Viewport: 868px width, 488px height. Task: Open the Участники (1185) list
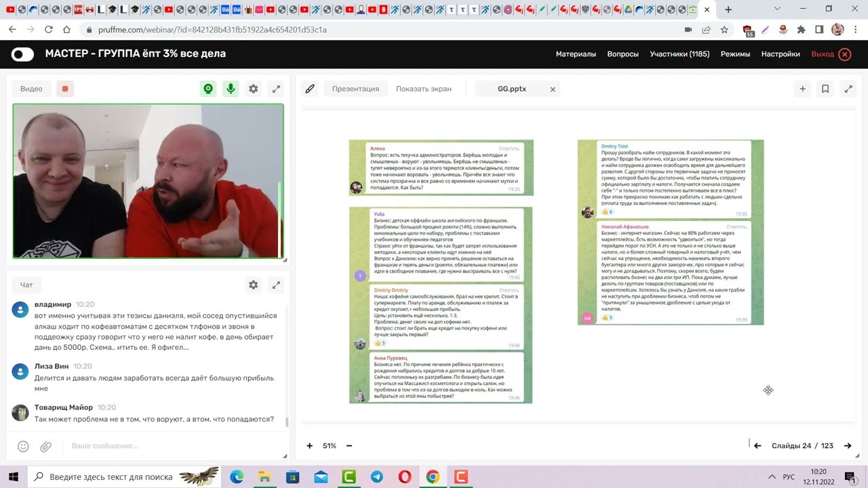click(679, 54)
